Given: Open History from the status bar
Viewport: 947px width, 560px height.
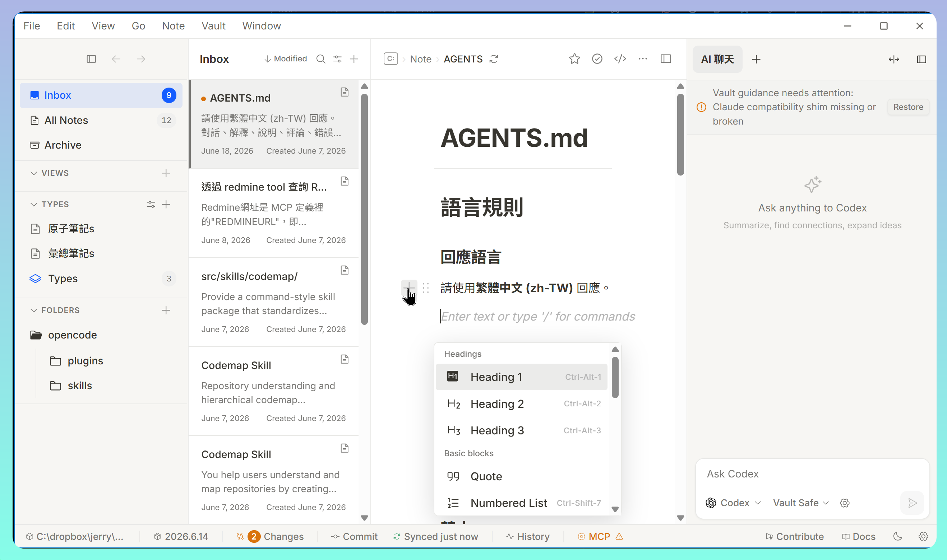Looking at the screenshot, I should [x=528, y=536].
